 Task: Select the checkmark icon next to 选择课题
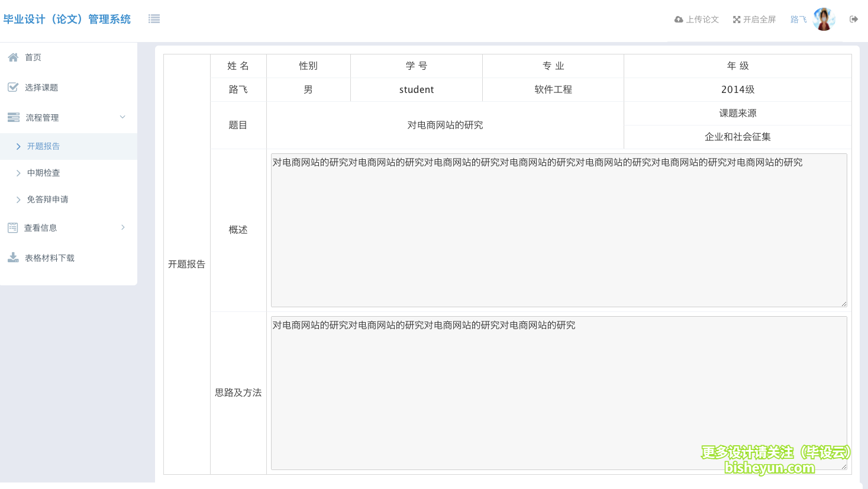pos(13,87)
